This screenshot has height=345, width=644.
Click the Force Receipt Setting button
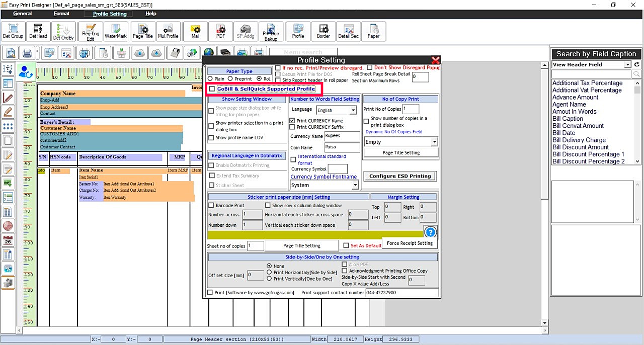(x=410, y=243)
